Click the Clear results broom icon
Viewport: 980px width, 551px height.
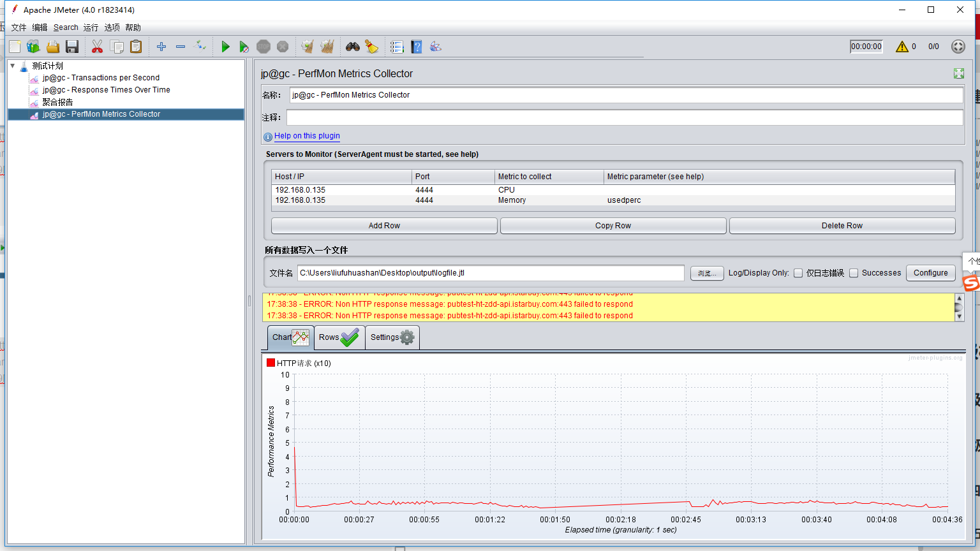(308, 47)
